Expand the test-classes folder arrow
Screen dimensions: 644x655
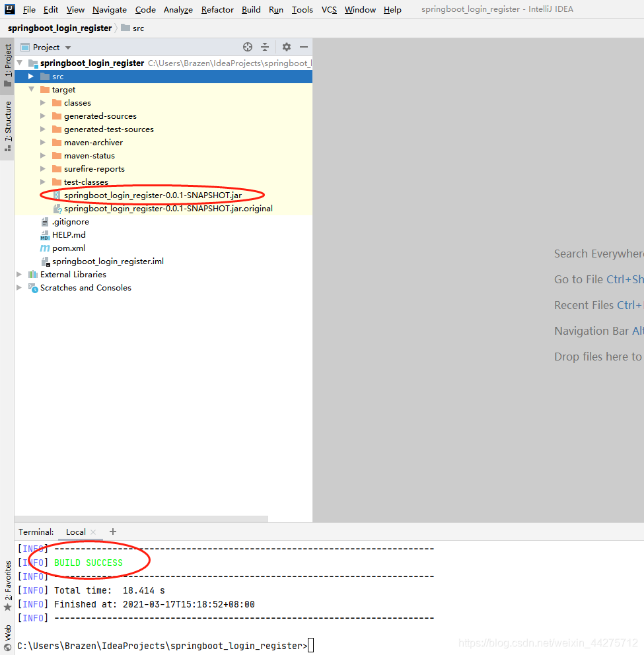43,182
